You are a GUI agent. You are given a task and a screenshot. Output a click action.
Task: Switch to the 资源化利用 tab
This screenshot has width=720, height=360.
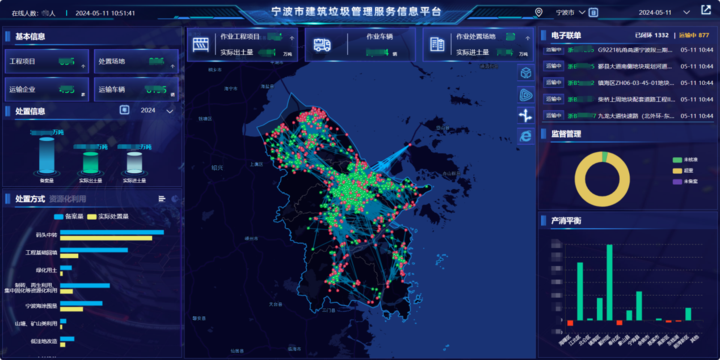[x=68, y=199]
